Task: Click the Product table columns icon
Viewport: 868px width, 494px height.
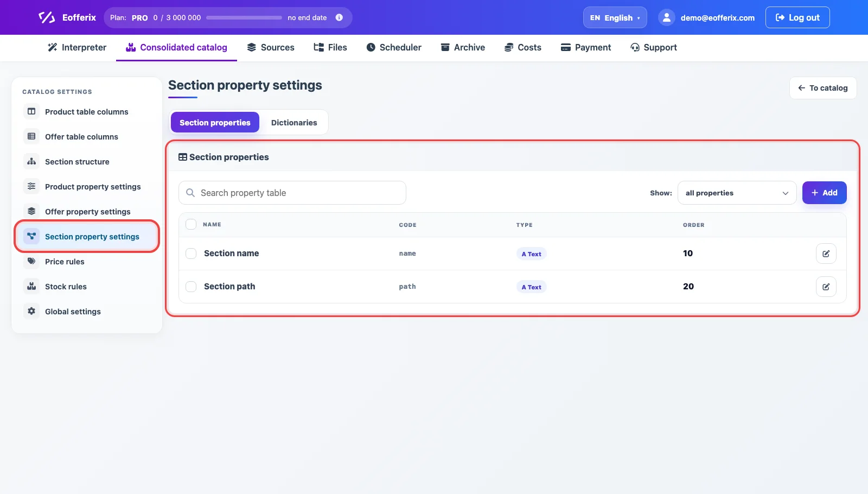Action: pyautogui.click(x=31, y=111)
